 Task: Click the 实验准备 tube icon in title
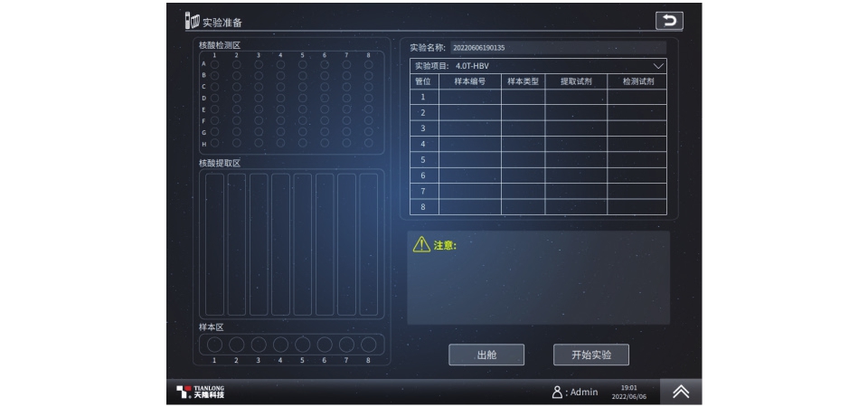[x=191, y=21]
